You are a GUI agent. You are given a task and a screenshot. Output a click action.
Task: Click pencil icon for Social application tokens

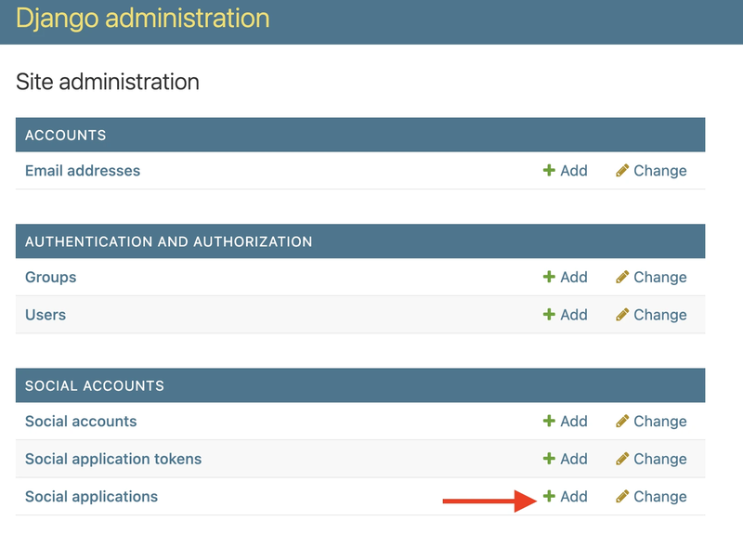[622, 458]
